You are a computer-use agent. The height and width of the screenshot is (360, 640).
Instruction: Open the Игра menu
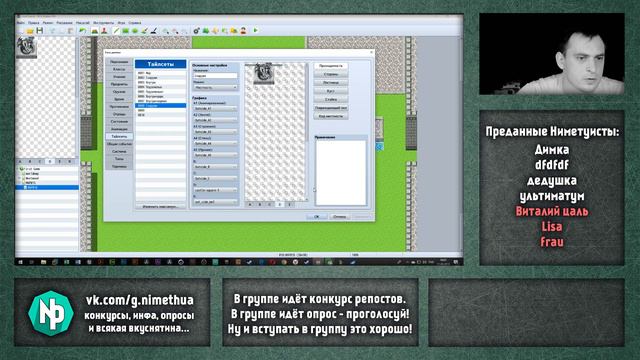click(121, 23)
